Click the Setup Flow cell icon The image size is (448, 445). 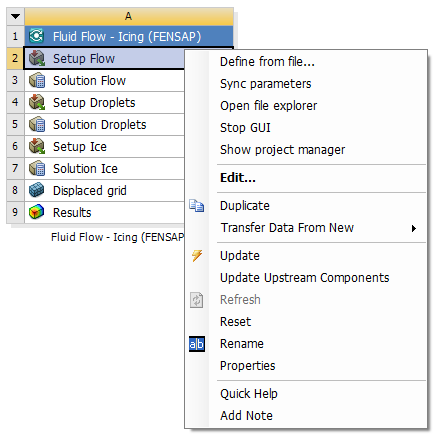tap(37, 58)
